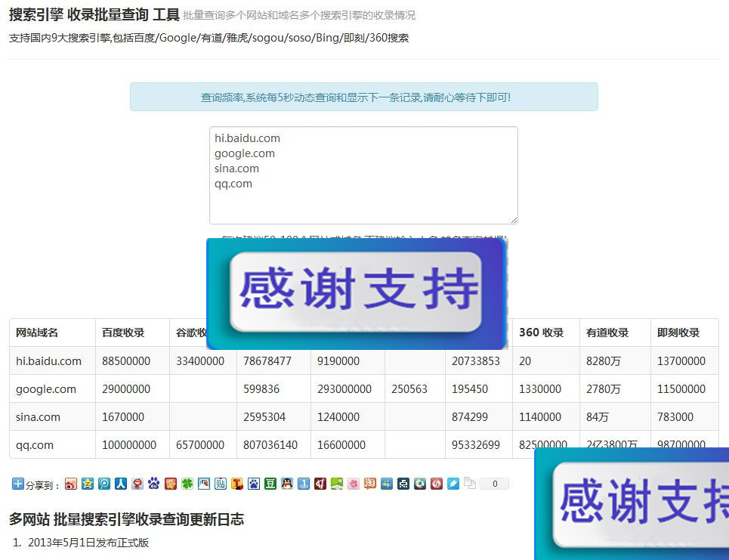This screenshot has height=560, width=729.
Task: Click the 多网站 批量搜索引擎收录查询更新日志 heading
Action: pyautogui.click(x=126, y=519)
